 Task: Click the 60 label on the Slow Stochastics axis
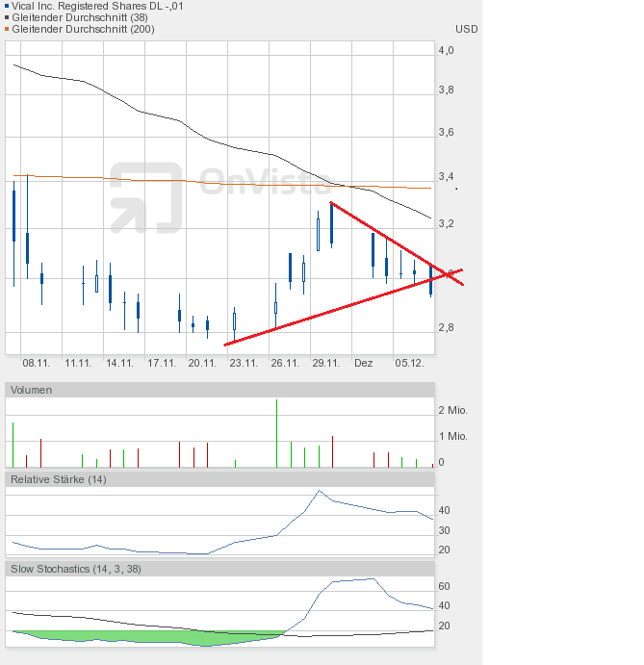click(x=444, y=586)
